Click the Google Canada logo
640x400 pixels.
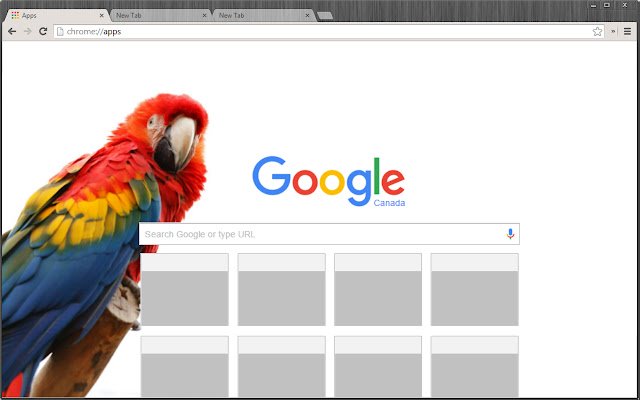329,181
